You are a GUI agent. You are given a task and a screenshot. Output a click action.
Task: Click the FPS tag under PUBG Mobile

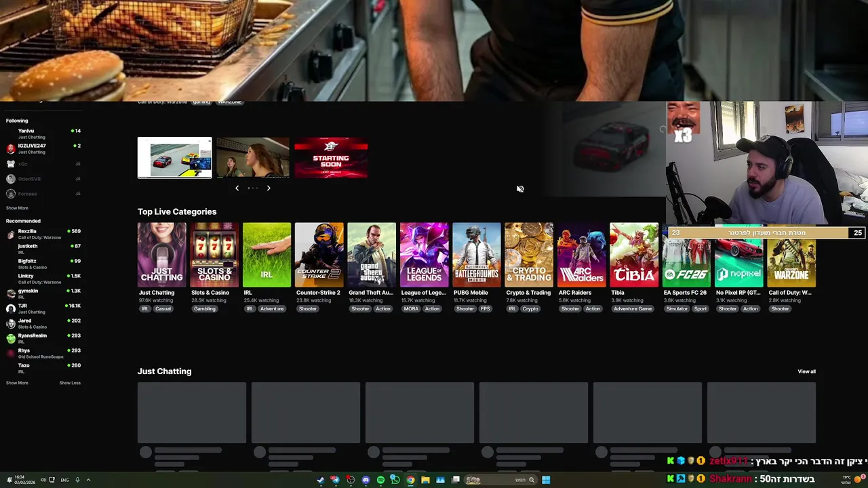tap(486, 309)
